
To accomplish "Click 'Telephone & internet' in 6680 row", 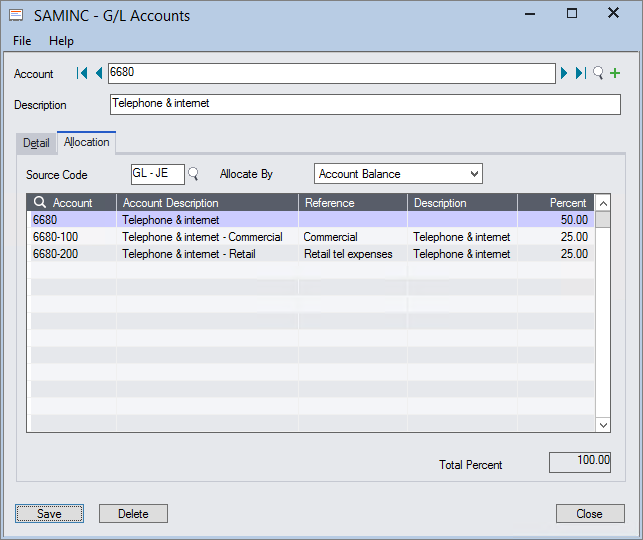I will (171, 220).
